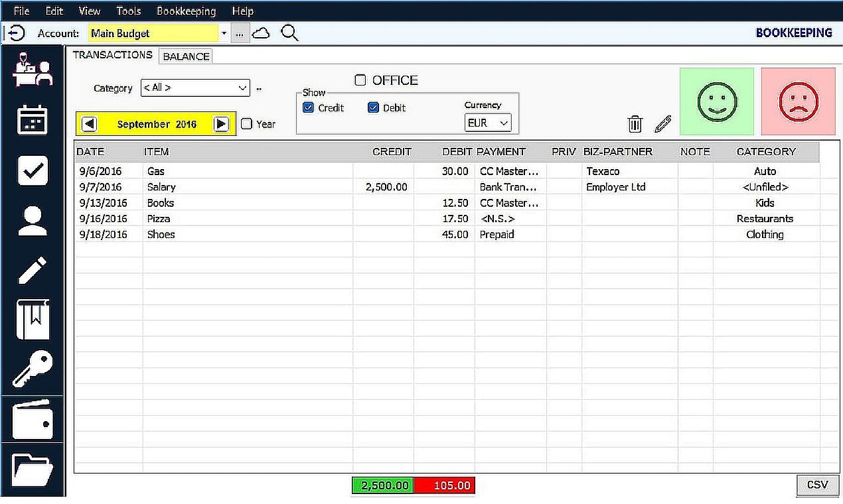
Task: Open the wallet bookkeeping sidebar icon
Action: [x=33, y=420]
